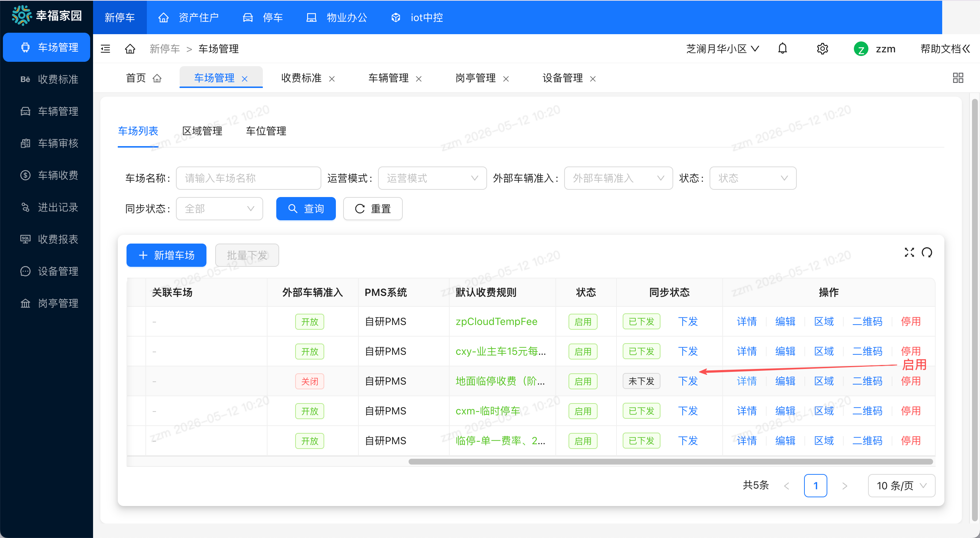This screenshot has height=538, width=980.
Task: Click 区域 in the 地面临停收费 row
Action: [824, 381]
